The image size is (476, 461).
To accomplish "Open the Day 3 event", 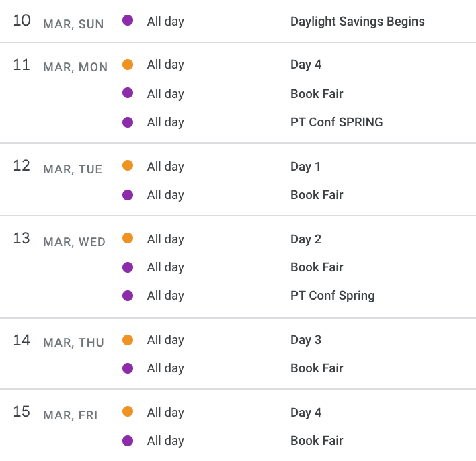I will [x=306, y=339].
